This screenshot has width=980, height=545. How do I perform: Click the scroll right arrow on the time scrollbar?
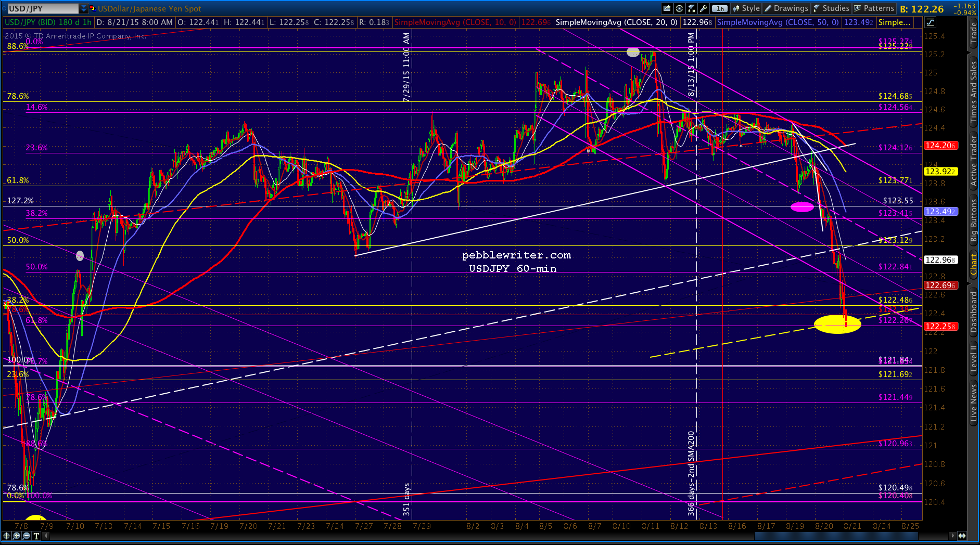click(x=952, y=536)
